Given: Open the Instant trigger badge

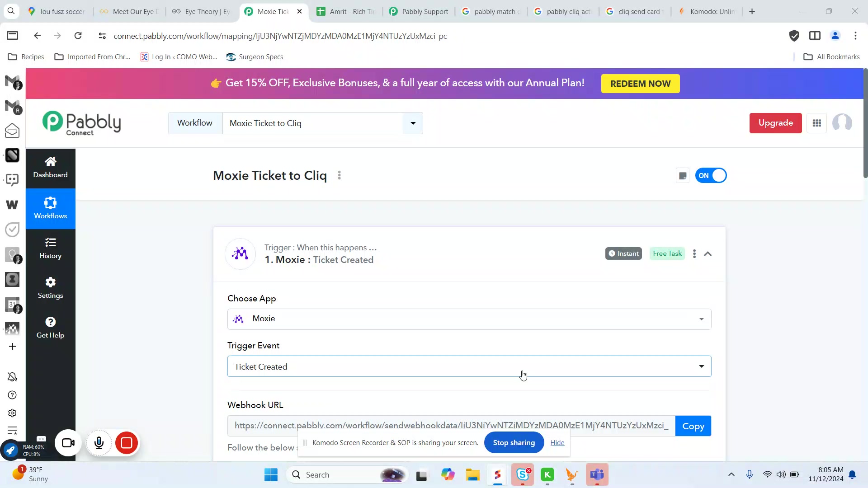Looking at the screenshot, I should pos(623,253).
